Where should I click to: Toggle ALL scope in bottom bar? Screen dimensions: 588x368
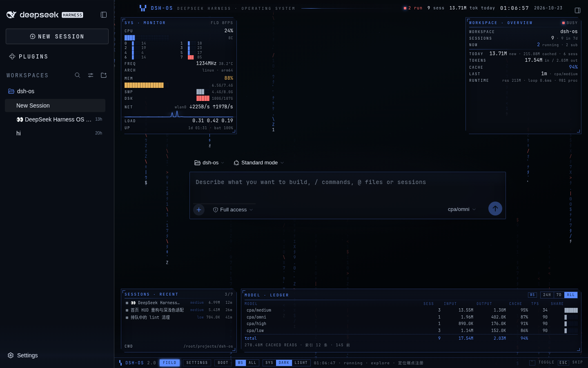(x=253, y=363)
